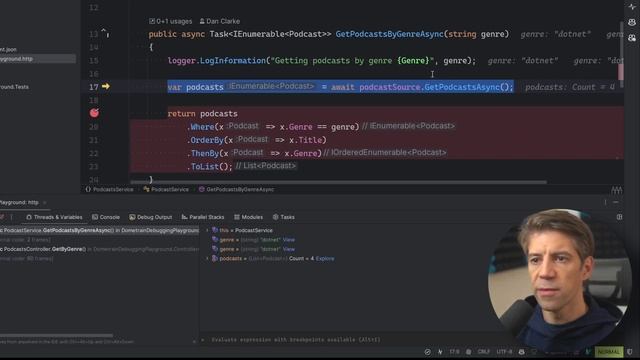Open the Copilot Chat icon in right sidebar
640x360 pixels.
coord(632,38)
